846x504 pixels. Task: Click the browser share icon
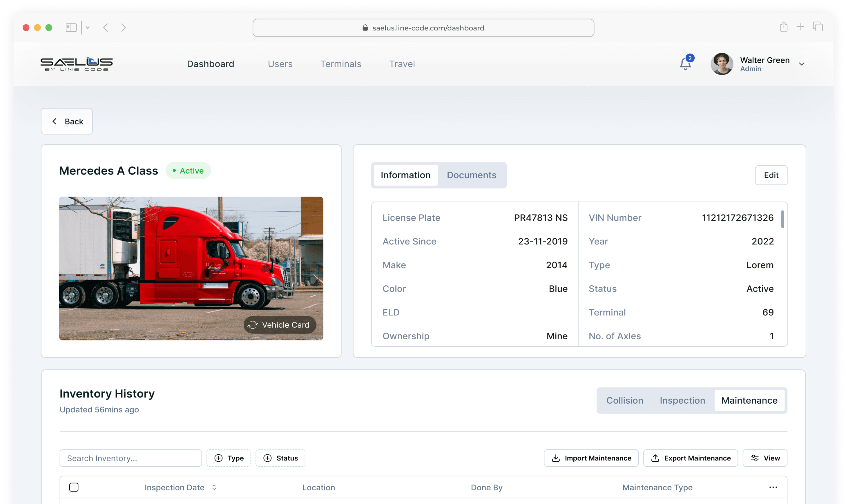(784, 27)
